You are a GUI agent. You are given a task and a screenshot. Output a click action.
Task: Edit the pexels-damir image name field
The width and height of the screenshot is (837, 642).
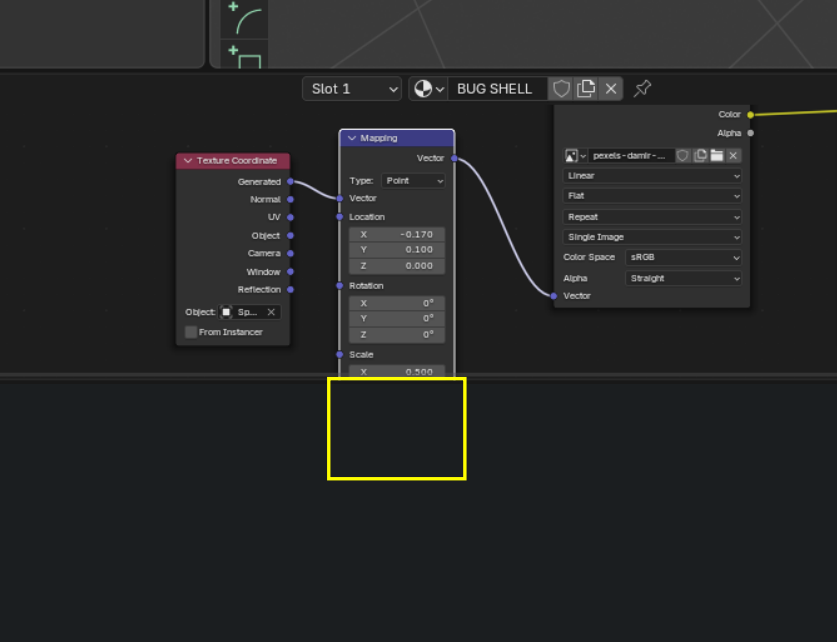tap(631, 156)
